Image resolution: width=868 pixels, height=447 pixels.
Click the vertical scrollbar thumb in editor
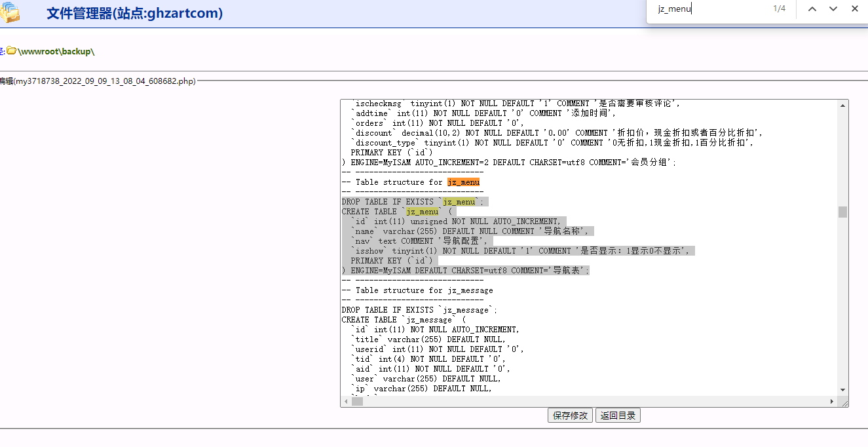pyautogui.click(x=843, y=212)
